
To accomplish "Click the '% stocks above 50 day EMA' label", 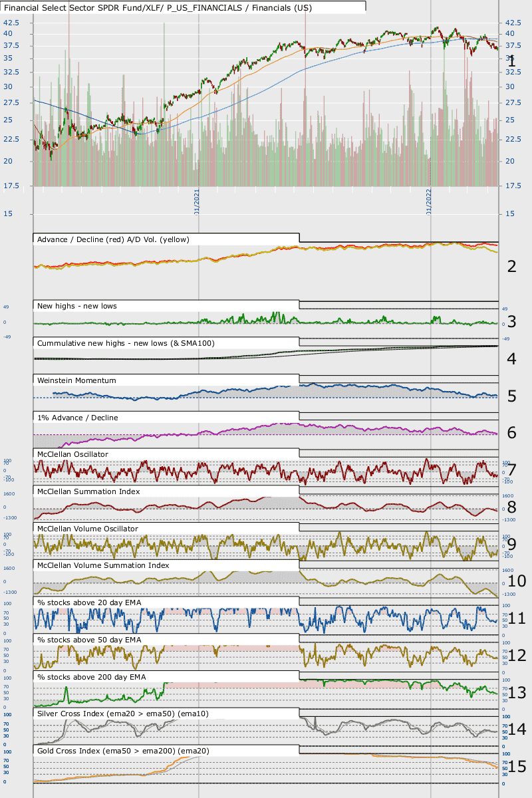I will pos(90,640).
